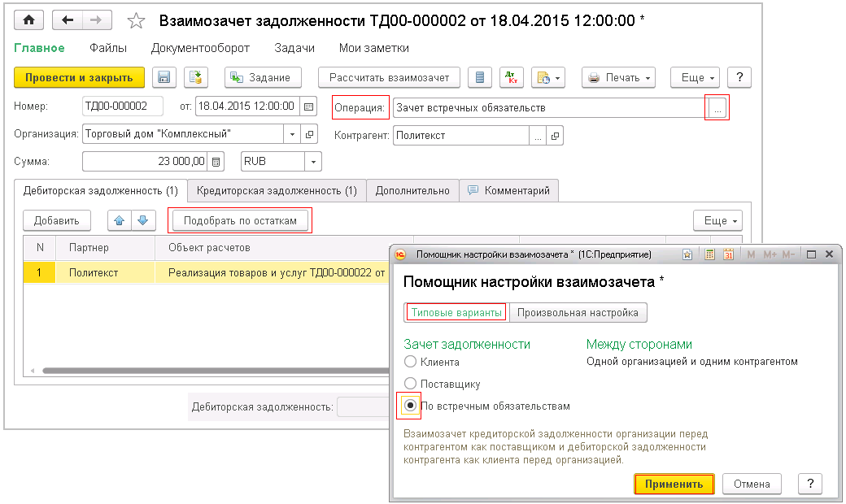The height and width of the screenshot is (504, 846).
Task: Switch to the Произвольная настройка toggle
Action: [x=578, y=313]
